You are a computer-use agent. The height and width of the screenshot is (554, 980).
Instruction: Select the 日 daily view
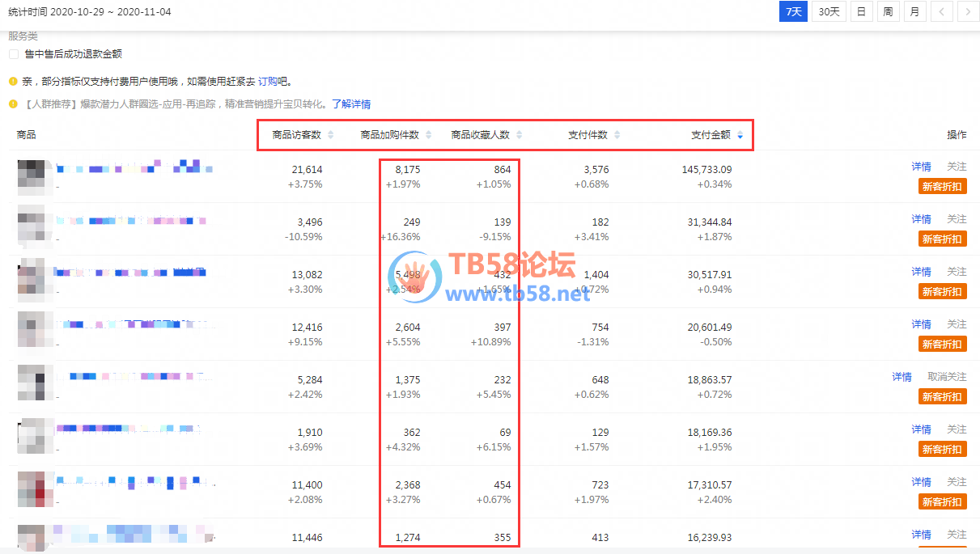pyautogui.click(x=861, y=12)
